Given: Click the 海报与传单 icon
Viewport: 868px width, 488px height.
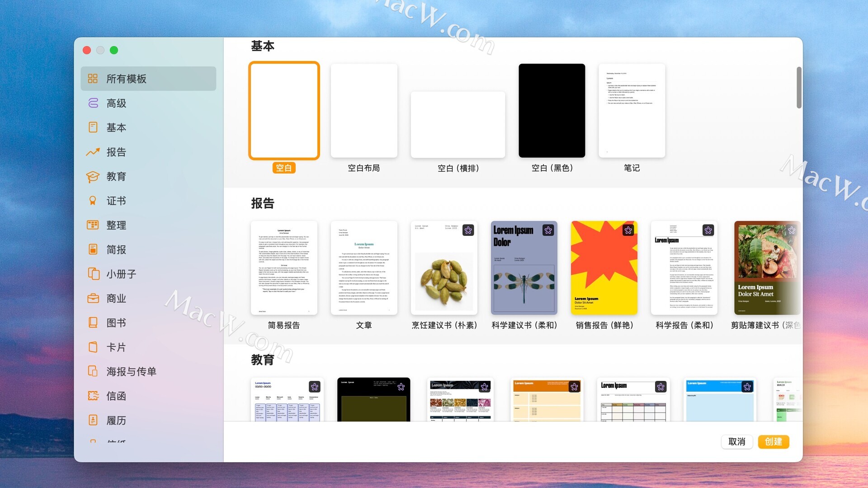Looking at the screenshot, I should click(93, 371).
